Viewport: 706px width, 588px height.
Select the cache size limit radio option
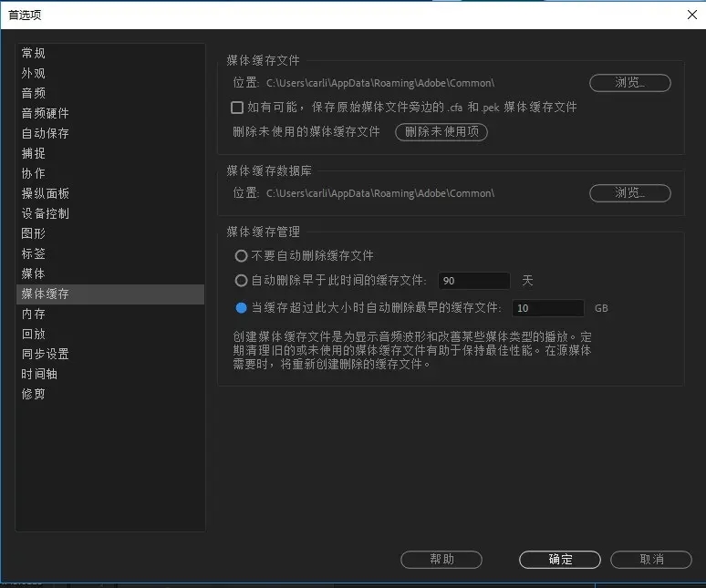point(242,308)
